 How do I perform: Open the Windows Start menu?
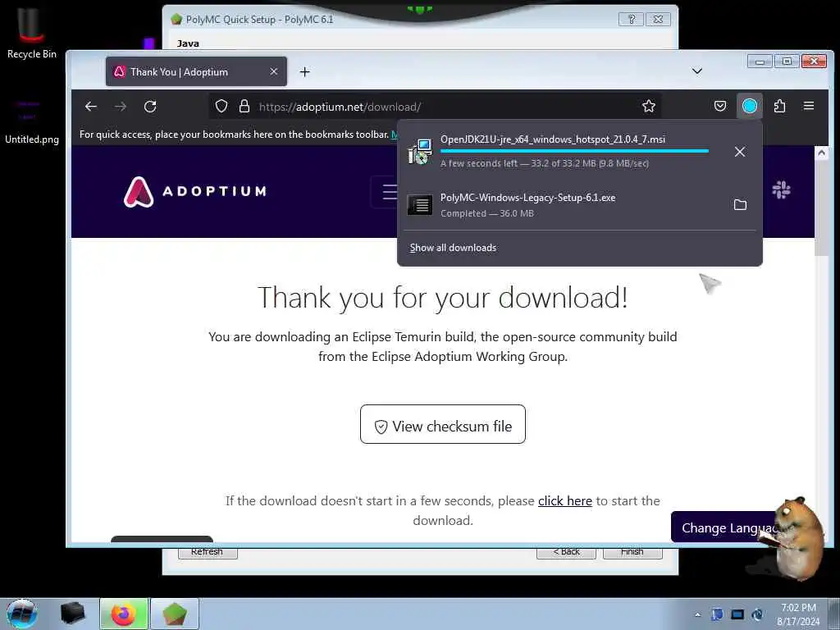[x=22, y=614]
